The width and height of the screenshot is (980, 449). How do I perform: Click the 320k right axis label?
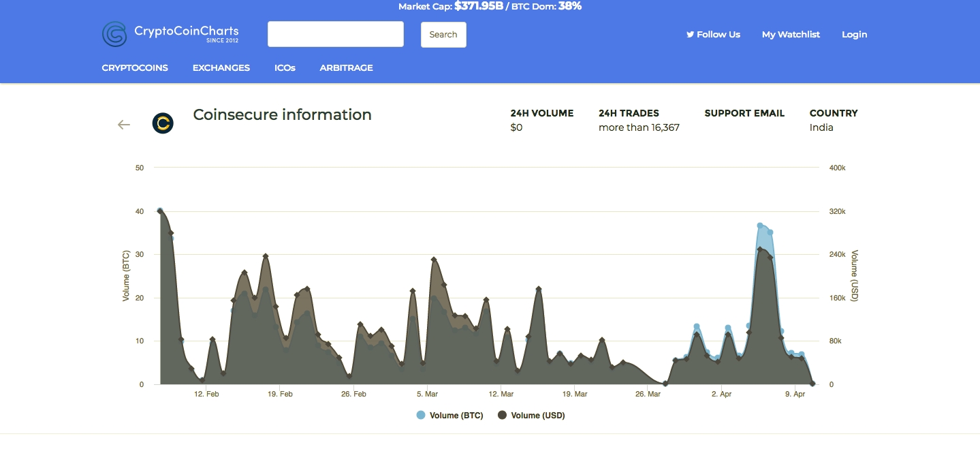click(x=837, y=211)
